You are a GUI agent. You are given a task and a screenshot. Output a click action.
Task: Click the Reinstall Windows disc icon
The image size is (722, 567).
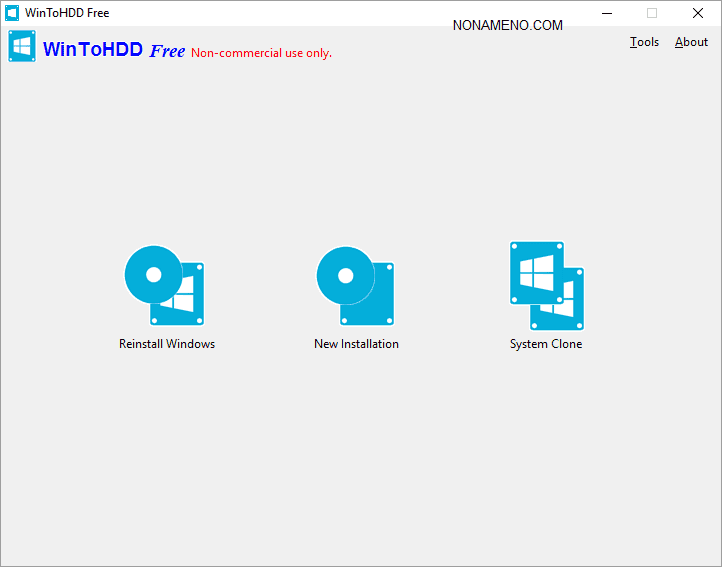coord(153,274)
